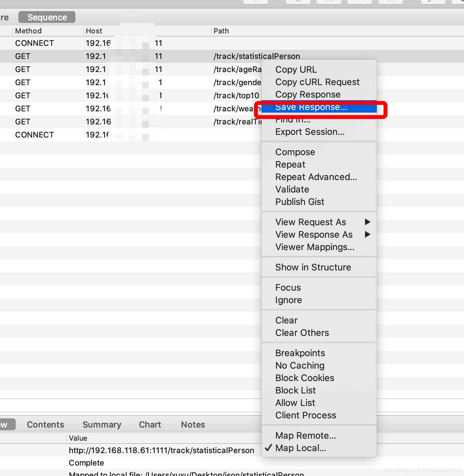Open the Contents tab
The image size is (464, 476).
coord(46,425)
